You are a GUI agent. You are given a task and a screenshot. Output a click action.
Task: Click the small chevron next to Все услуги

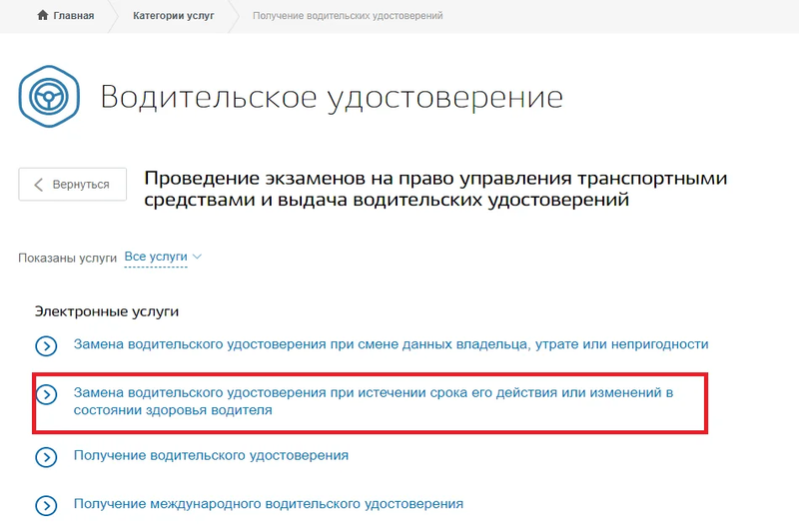click(x=197, y=257)
